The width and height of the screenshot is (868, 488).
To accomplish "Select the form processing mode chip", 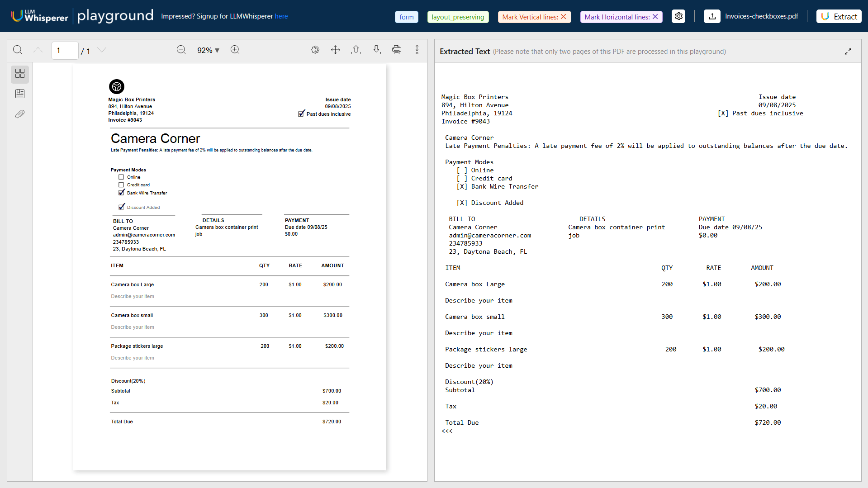I will [x=406, y=17].
